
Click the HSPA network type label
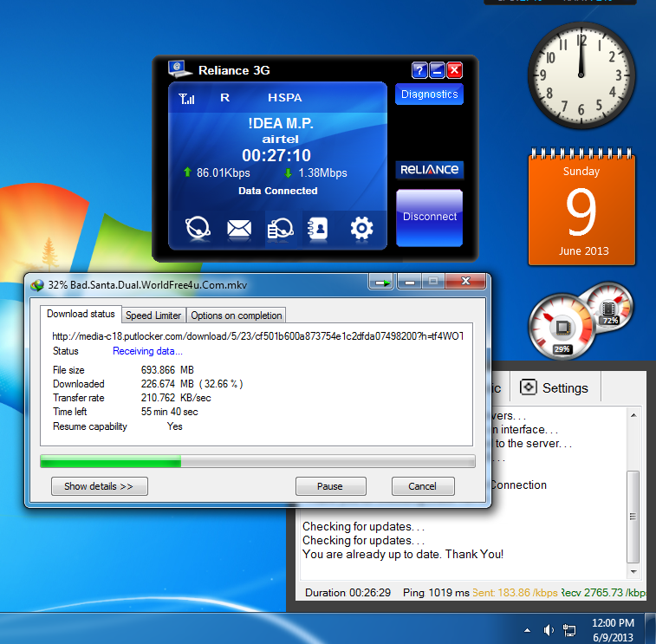pyautogui.click(x=285, y=97)
